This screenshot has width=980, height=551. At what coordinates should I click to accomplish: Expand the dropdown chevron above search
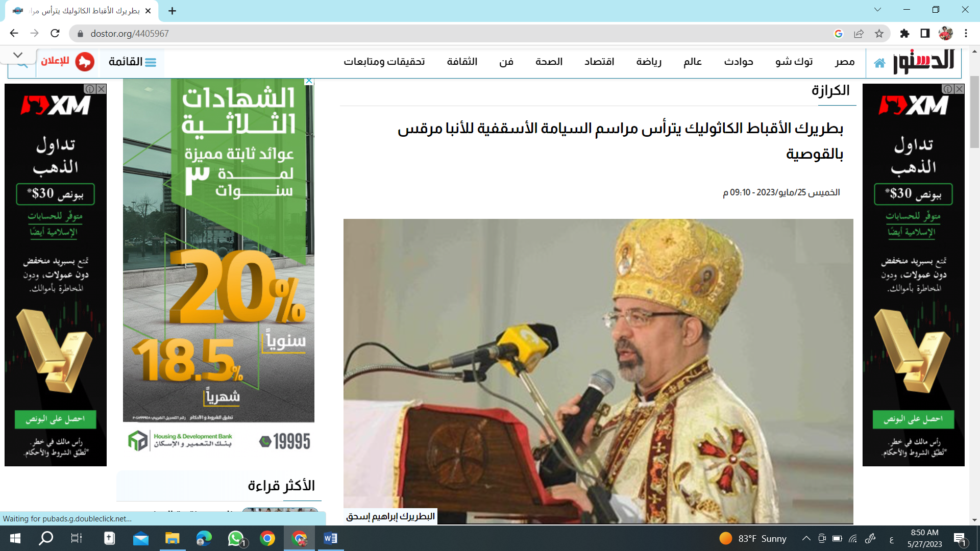18,55
